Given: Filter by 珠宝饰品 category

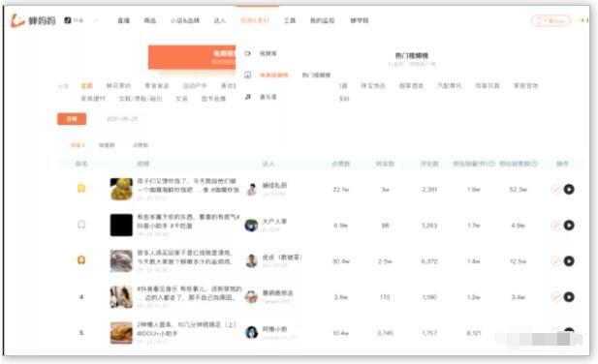Looking at the screenshot, I should click(373, 85).
